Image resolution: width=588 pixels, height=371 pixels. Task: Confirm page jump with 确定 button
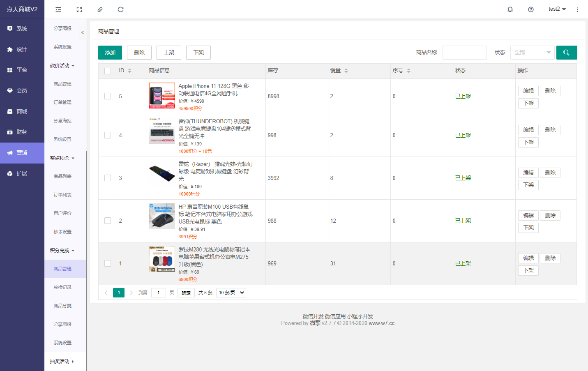coord(186,293)
